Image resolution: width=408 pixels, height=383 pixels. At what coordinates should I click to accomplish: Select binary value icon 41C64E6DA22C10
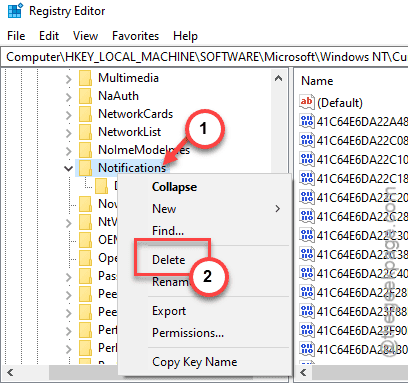point(307,159)
